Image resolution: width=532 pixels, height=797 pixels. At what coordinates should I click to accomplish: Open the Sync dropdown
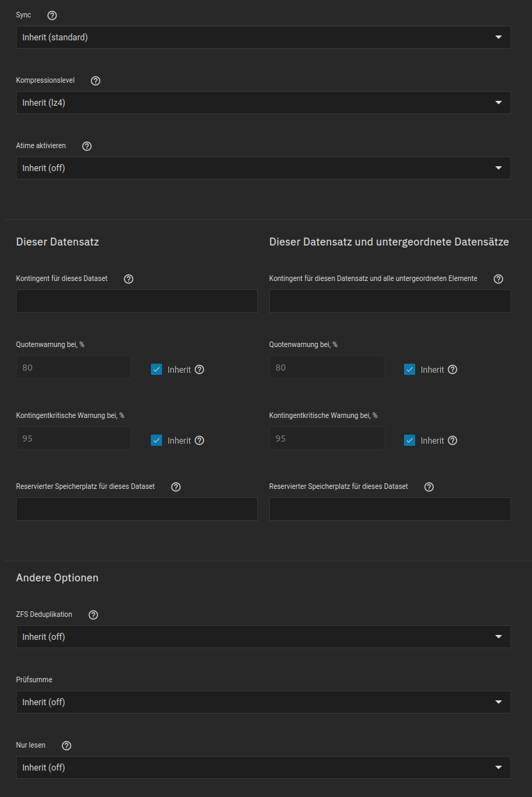click(x=263, y=38)
